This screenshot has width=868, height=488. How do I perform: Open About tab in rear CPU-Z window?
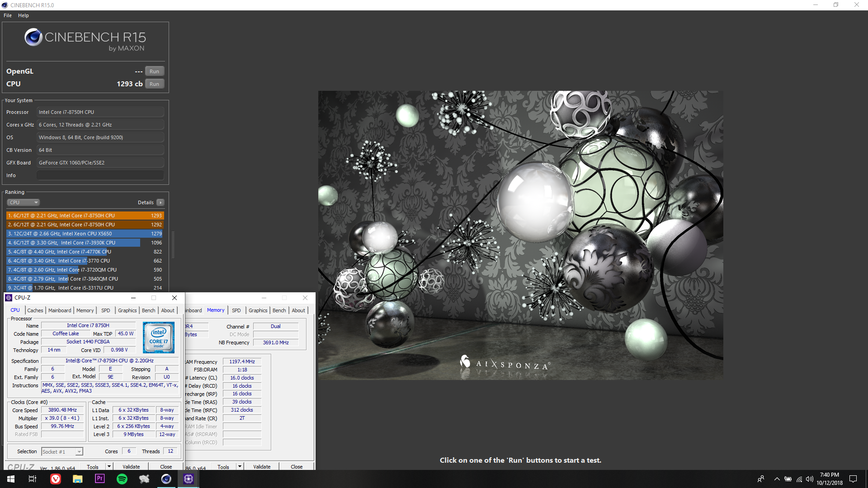point(298,310)
